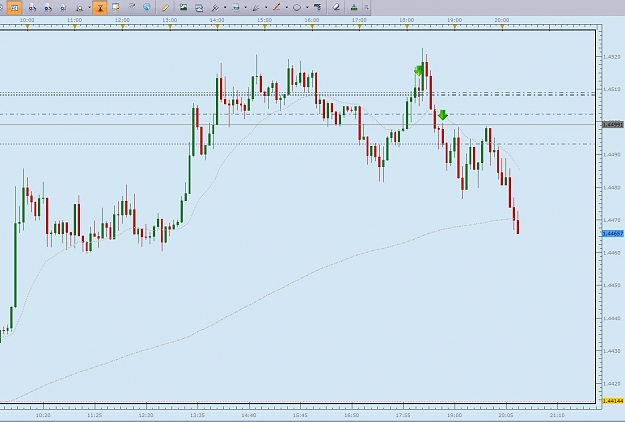Click the chart snapshot icon beside picture icon
The height and width of the screenshot is (422, 625).
point(199,8)
